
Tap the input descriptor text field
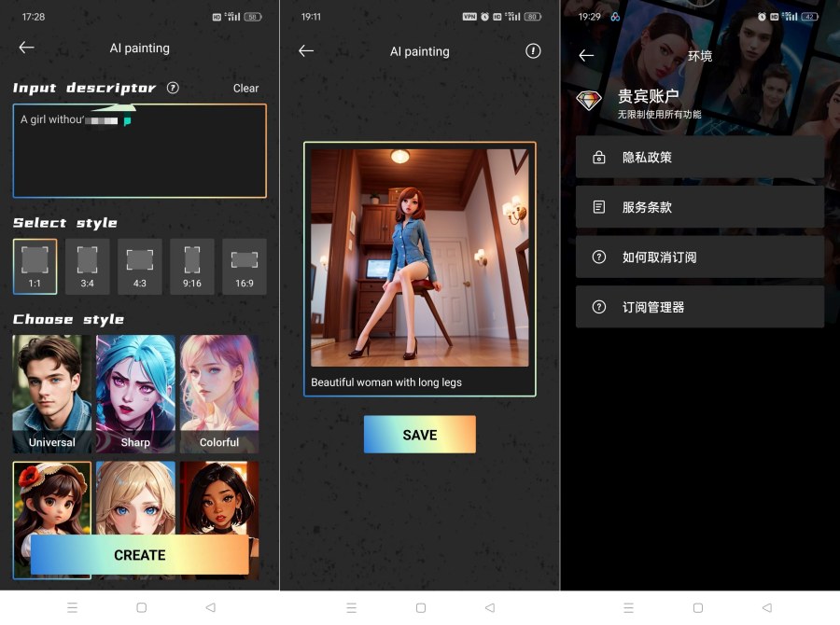click(x=139, y=149)
